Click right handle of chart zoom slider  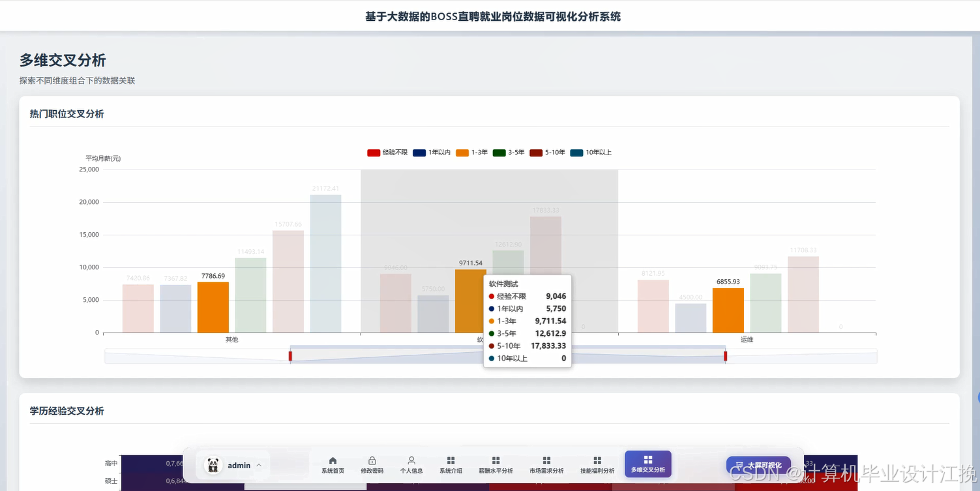coord(725,356)
